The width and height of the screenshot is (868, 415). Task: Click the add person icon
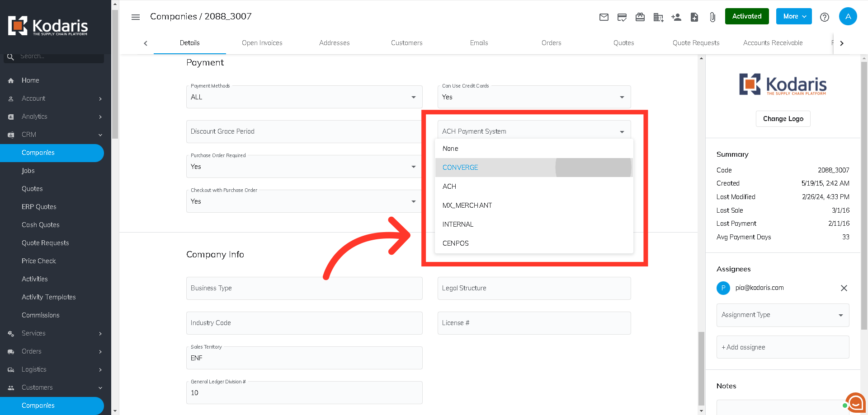(676, 17)
